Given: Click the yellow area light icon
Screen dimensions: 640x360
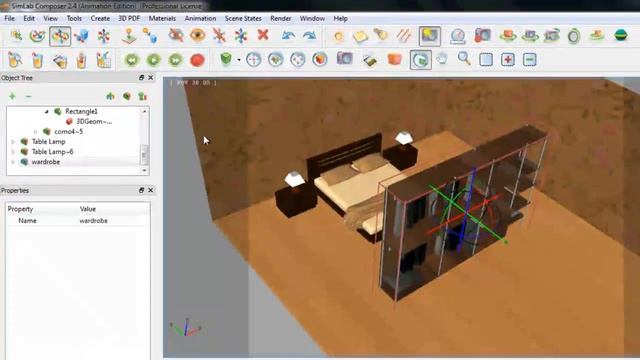Looking at the screenshot, I should [360, 36].
